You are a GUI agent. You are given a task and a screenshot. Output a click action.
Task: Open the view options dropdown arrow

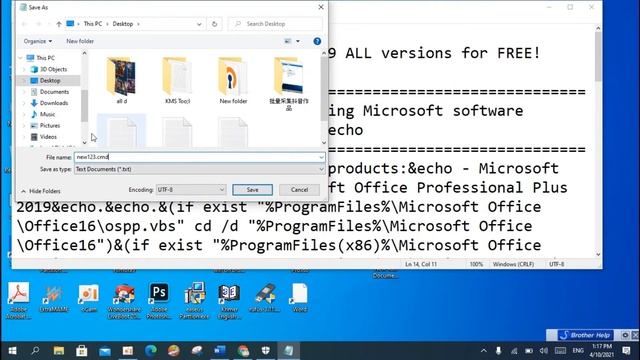click(x=298, y=41)
